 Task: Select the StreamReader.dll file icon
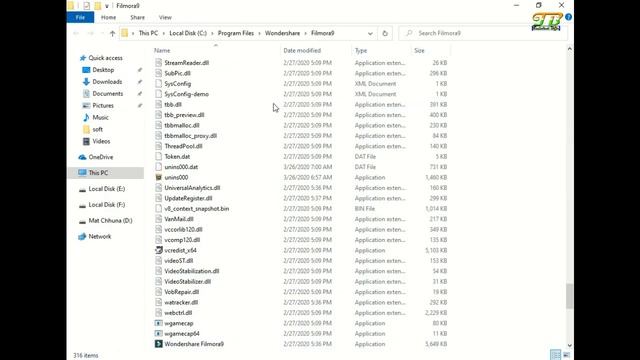(x=158, y=63)
